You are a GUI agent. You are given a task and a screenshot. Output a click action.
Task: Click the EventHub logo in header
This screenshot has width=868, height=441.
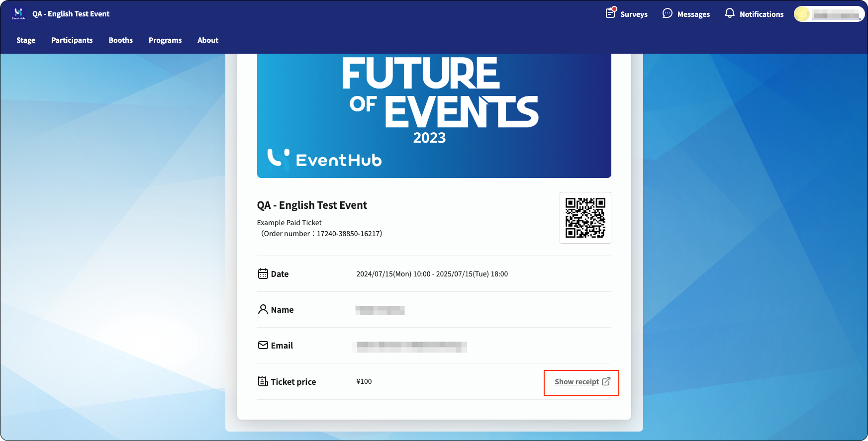(x=18, y=14)
